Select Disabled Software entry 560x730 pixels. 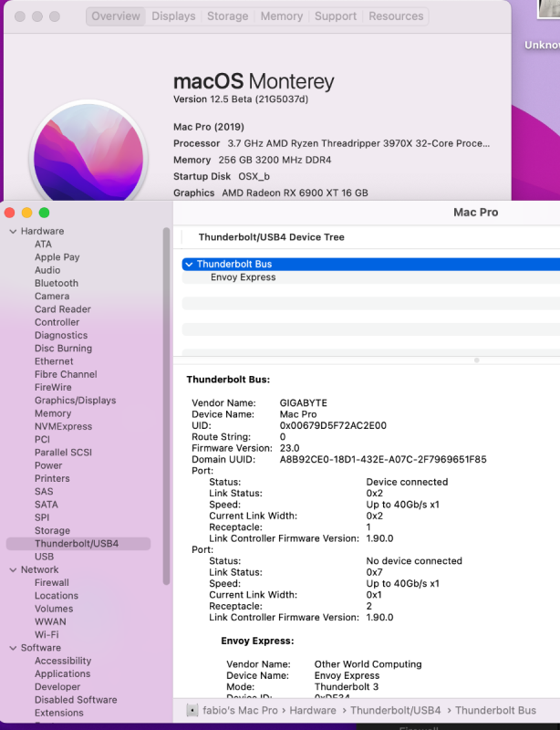[76, 700]
